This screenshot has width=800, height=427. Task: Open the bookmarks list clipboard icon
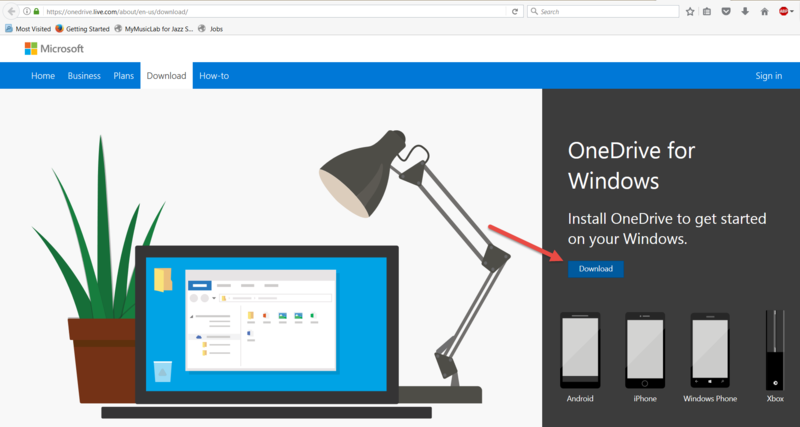point(707,11)
